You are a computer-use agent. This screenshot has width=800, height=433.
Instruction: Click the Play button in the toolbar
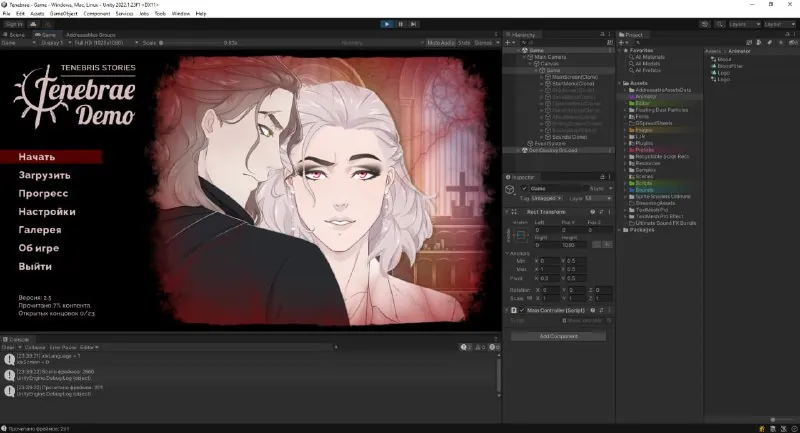387,24
